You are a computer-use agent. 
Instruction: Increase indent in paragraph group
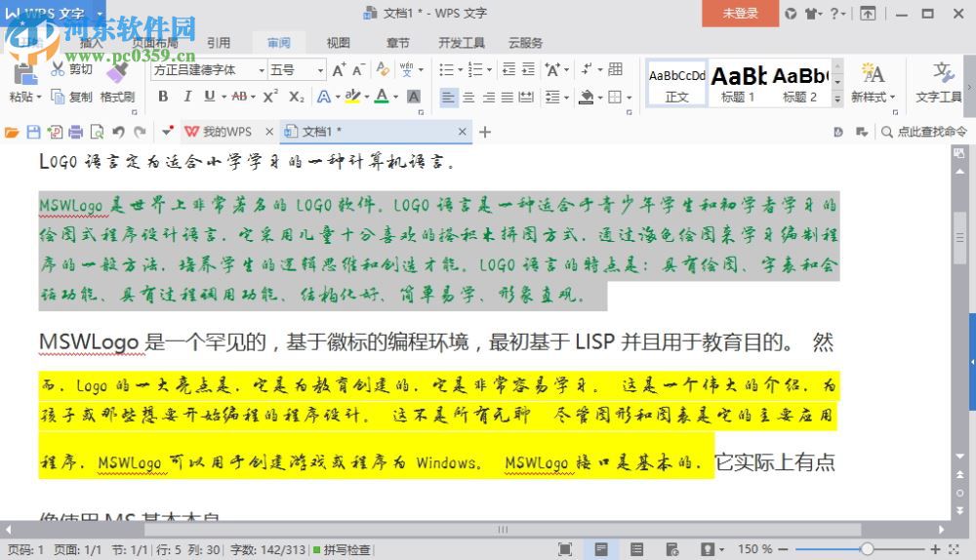pos(528,69)
